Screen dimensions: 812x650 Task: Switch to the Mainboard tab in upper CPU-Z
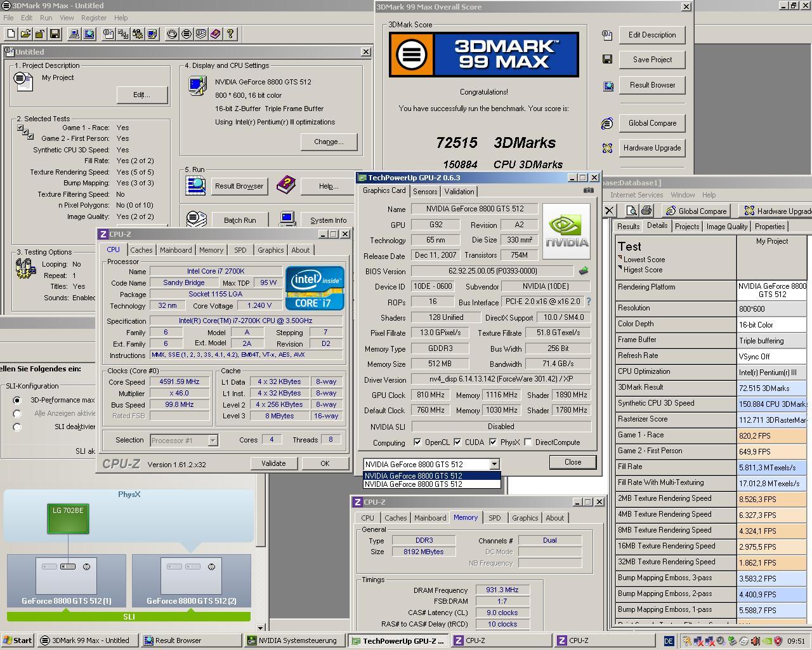pos(176,250)
